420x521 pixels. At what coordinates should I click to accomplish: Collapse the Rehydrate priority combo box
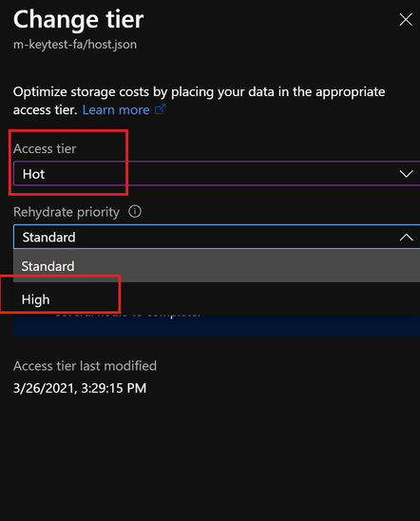pos(217,237)
